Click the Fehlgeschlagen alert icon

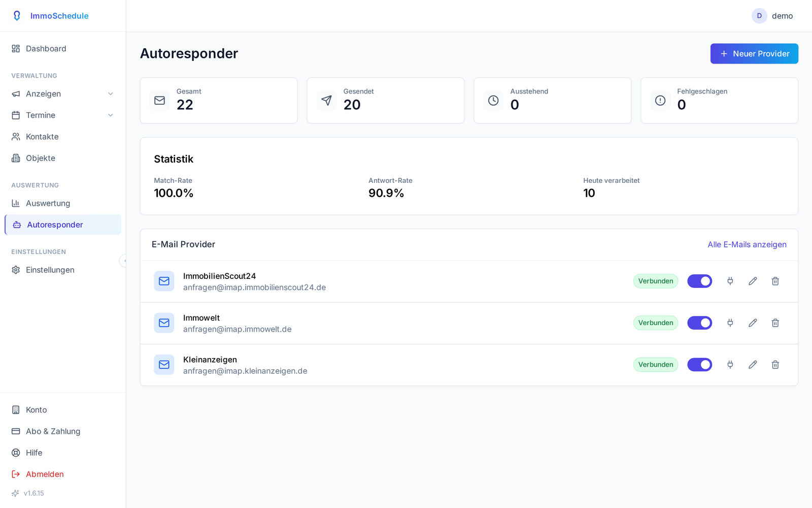660,101
